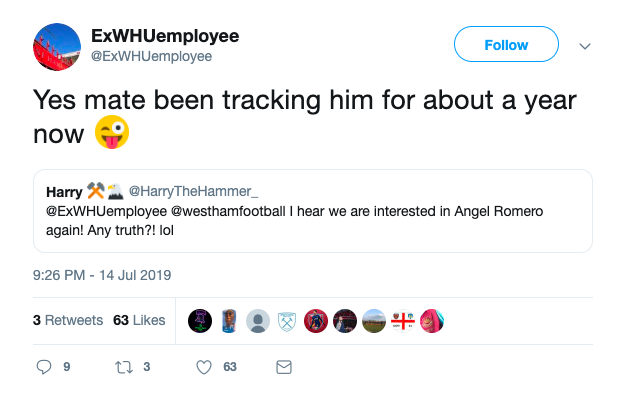Open the green field landscape liker avatar
This screenshot has width=625, height=396.
coord(373,321)
